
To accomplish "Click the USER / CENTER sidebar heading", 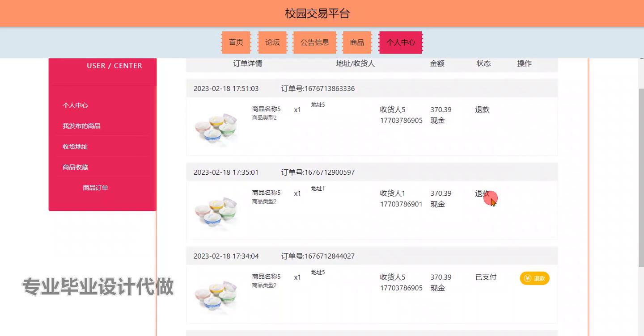I will 114,66.
